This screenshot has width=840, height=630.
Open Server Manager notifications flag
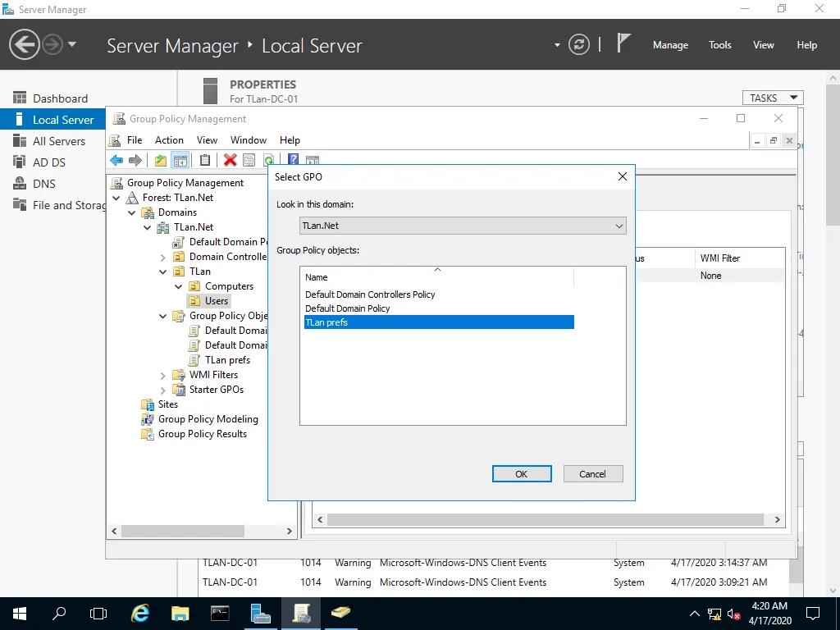tap(623, 43)
